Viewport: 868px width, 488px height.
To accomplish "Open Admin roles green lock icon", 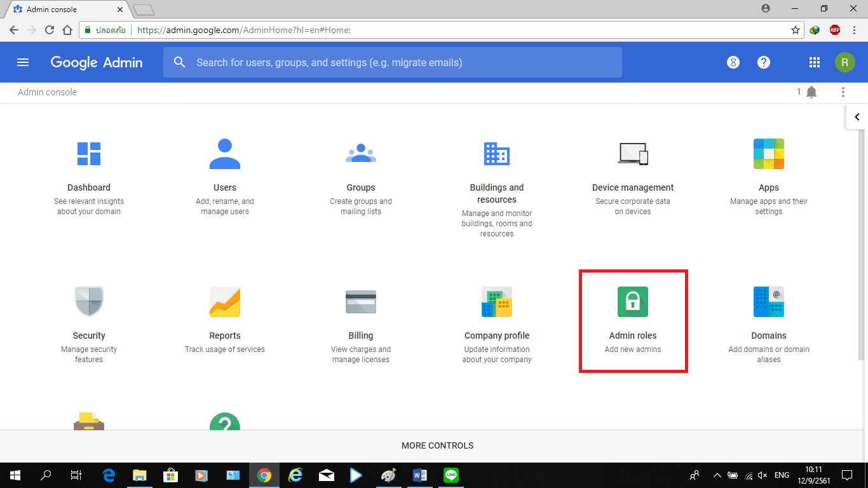I will click(x=633, y=302).
